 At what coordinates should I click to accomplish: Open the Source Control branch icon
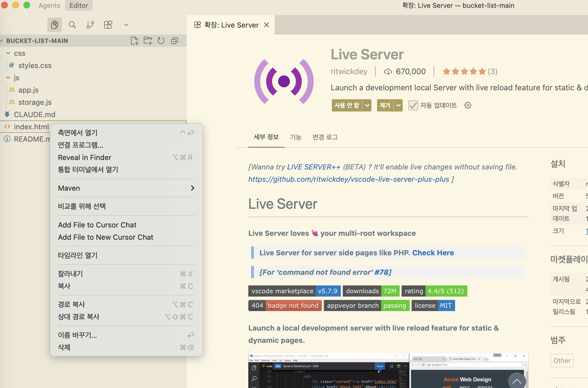[x=90, y=25]
